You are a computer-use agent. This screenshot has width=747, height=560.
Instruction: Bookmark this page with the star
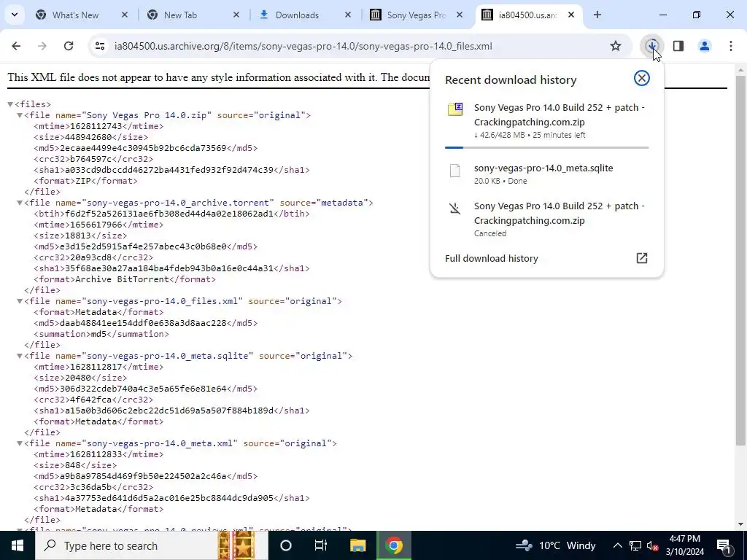616,46
